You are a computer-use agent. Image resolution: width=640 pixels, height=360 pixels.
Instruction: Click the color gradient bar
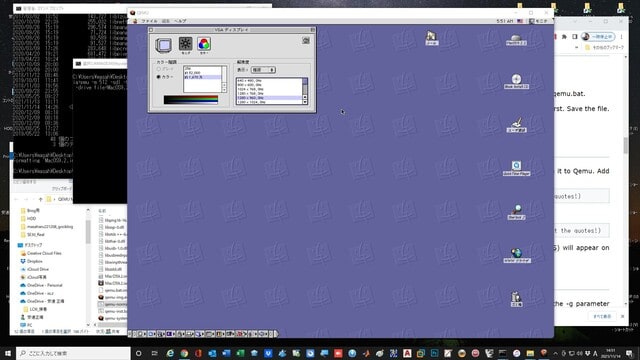pyautogui.click(x=191, y=100)
